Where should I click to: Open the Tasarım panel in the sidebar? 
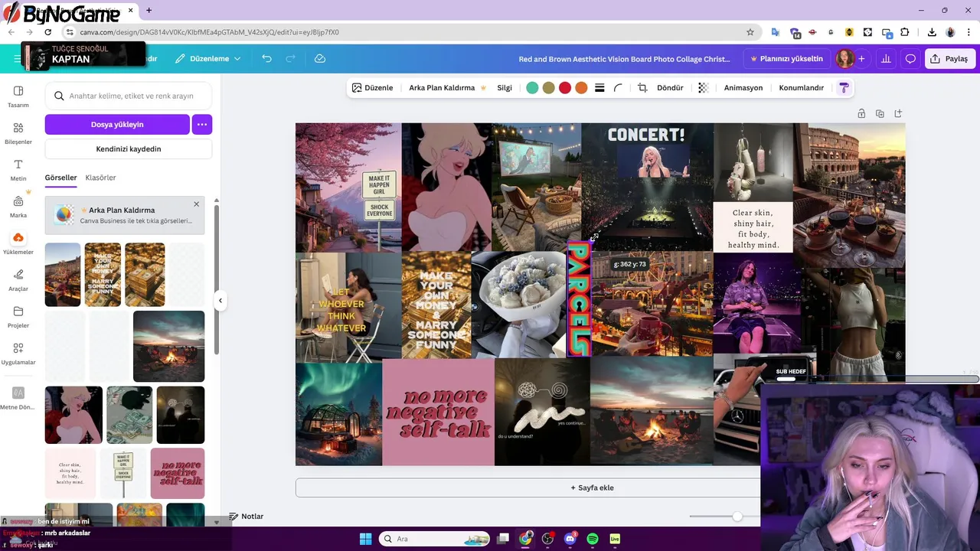(18, 96)
